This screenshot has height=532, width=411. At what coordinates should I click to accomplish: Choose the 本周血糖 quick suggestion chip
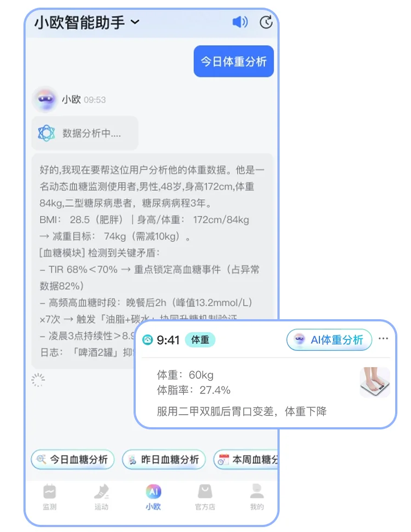[x=246, y=459]
